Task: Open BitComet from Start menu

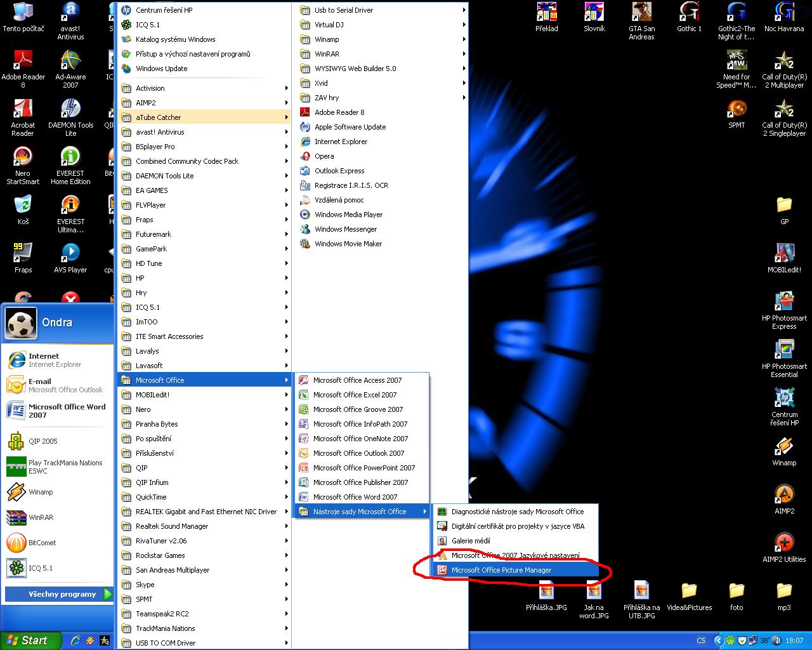Action: [57, 543]
